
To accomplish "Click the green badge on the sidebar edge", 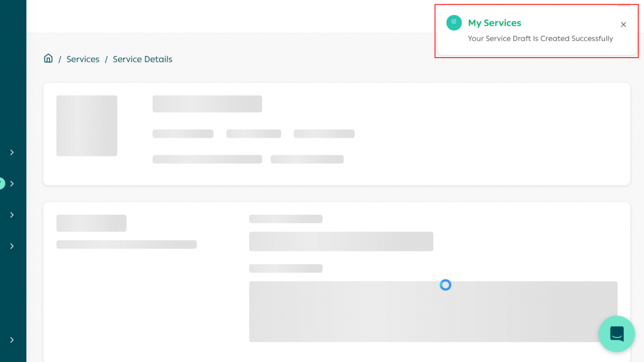I will tap(1, 184).
